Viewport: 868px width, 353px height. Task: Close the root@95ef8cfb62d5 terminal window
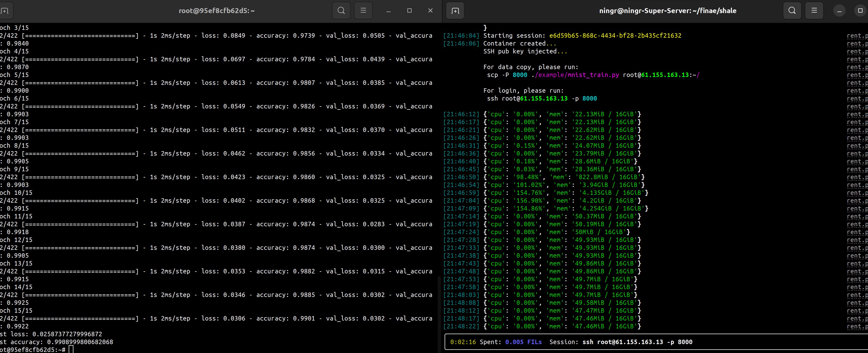pyautogui.click(x=430, y=11)
